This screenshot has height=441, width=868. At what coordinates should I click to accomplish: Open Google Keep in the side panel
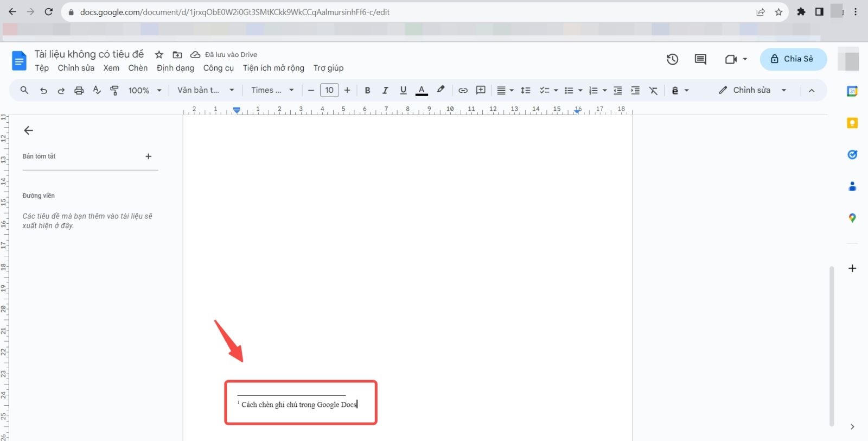[x=852, y=123]
